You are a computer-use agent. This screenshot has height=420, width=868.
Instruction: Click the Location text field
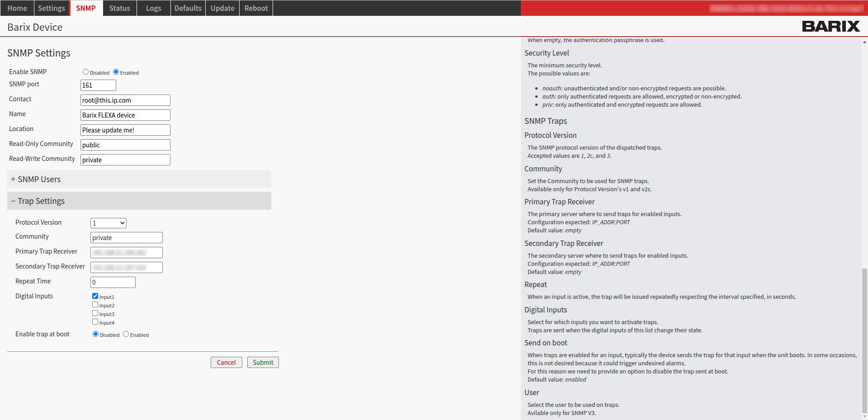[125, 130]
